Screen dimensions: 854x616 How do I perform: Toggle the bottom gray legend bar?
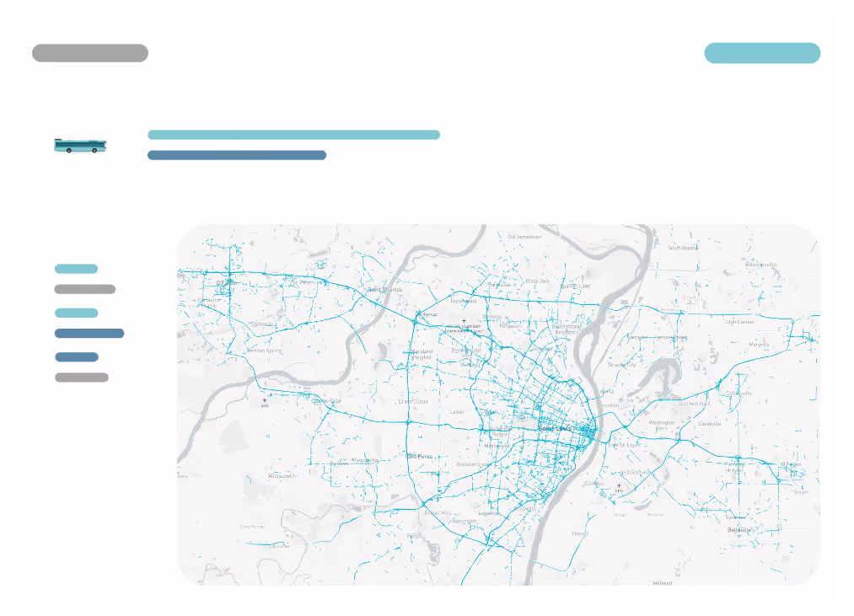click(x=81, y=377)
